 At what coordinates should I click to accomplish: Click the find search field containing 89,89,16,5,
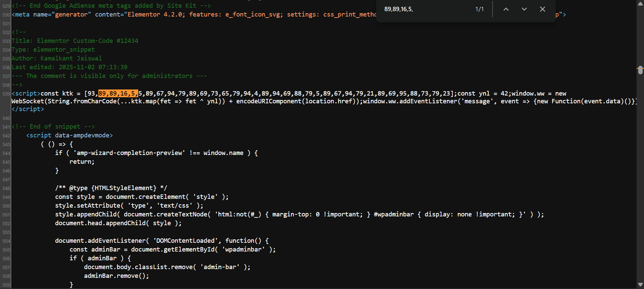[x=426, y=9]
